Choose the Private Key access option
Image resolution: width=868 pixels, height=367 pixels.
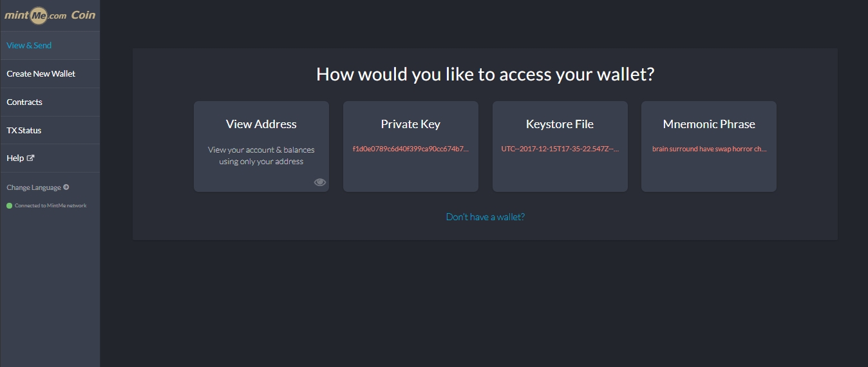410,124
